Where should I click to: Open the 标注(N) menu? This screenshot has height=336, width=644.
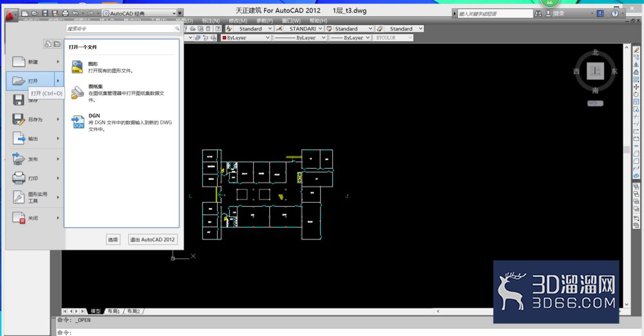[x=211, y=21]
